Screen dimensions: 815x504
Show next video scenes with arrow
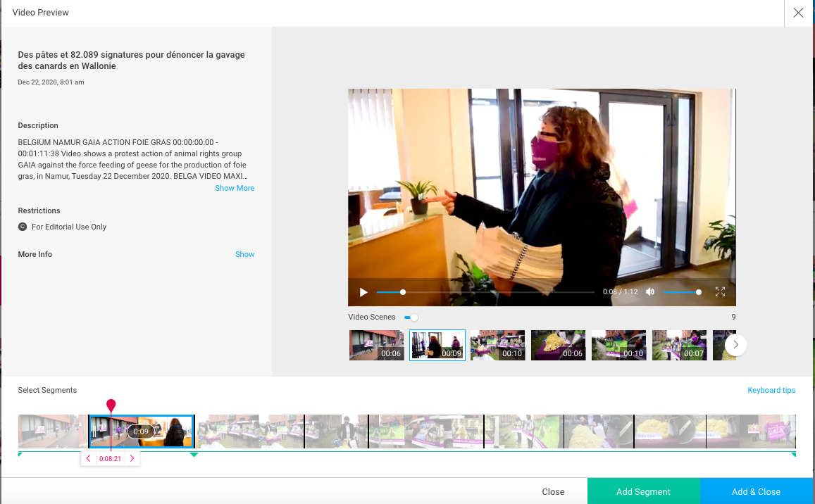pos(735,344)
